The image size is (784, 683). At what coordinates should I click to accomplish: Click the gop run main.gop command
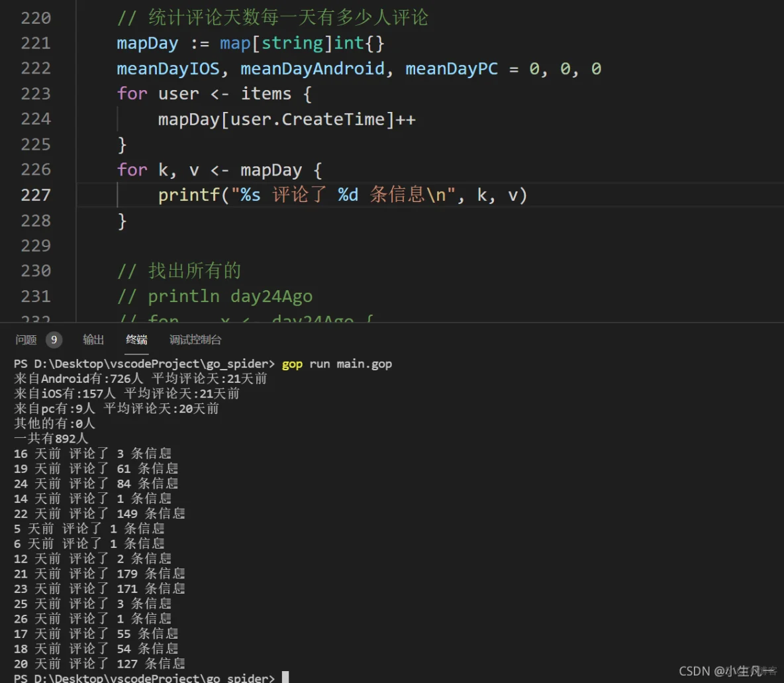pyautogui.click(x=337, y=364)
